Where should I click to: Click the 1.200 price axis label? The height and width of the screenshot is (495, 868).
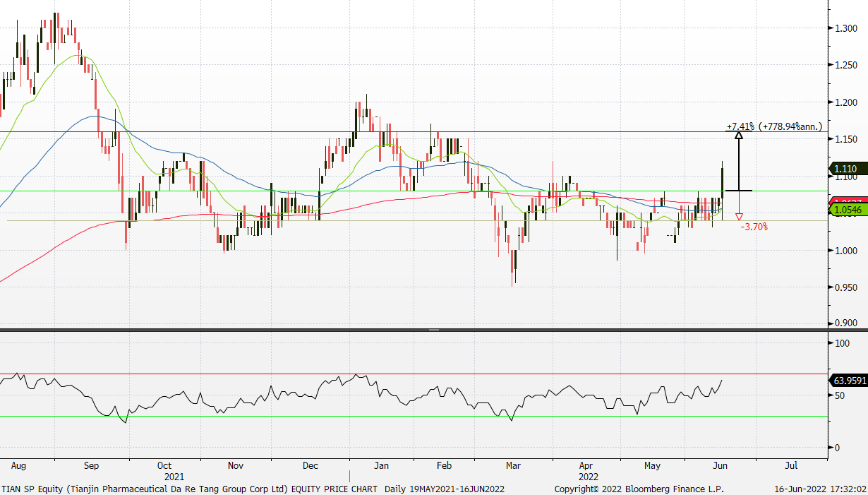pos(845,102)
